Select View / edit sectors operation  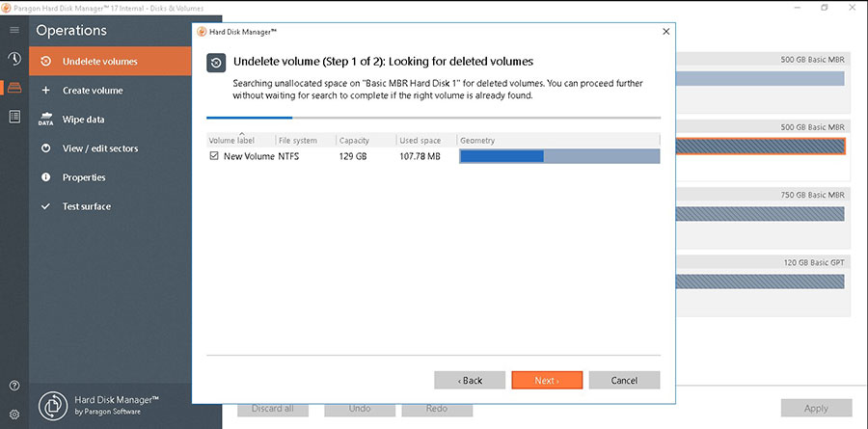(x=110, y=148)
